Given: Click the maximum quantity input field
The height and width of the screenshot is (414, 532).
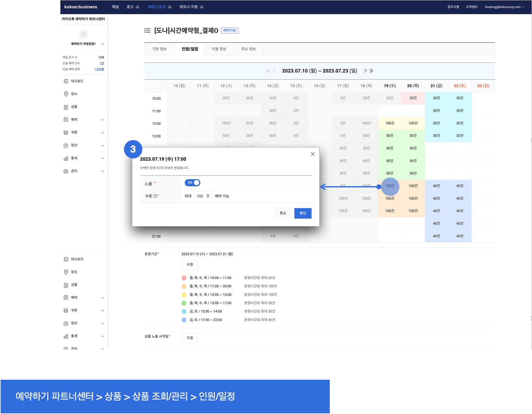Looking at the screenshot, I should (200, 196).
